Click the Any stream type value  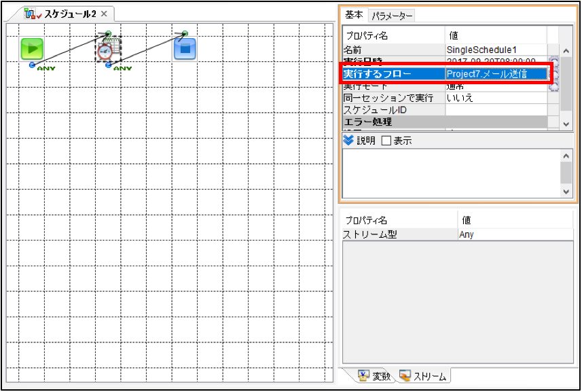click(516, 234)
